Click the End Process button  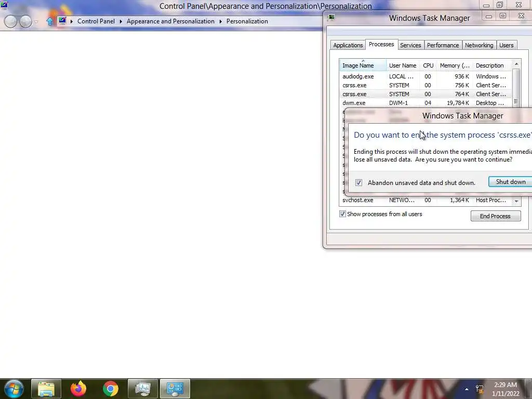495,216
